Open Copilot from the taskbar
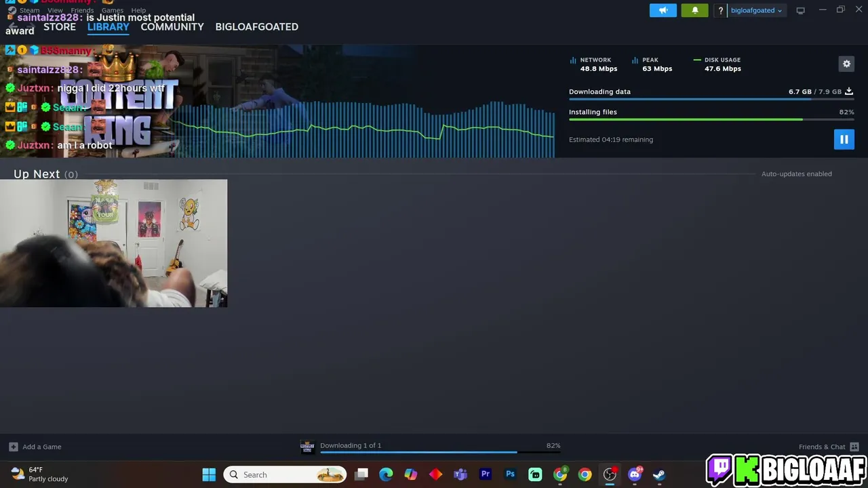This screenshot has width=868, height=488. click(x=411, y=474)
